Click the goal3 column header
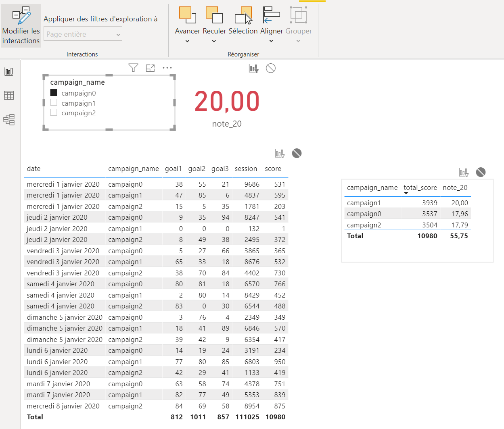Image resolution: width=504 pixels, height=429 pixels. [x=220, y=169]
